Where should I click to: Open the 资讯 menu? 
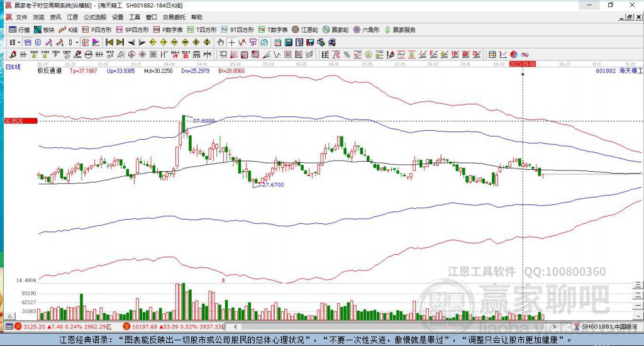pos(55,17)
